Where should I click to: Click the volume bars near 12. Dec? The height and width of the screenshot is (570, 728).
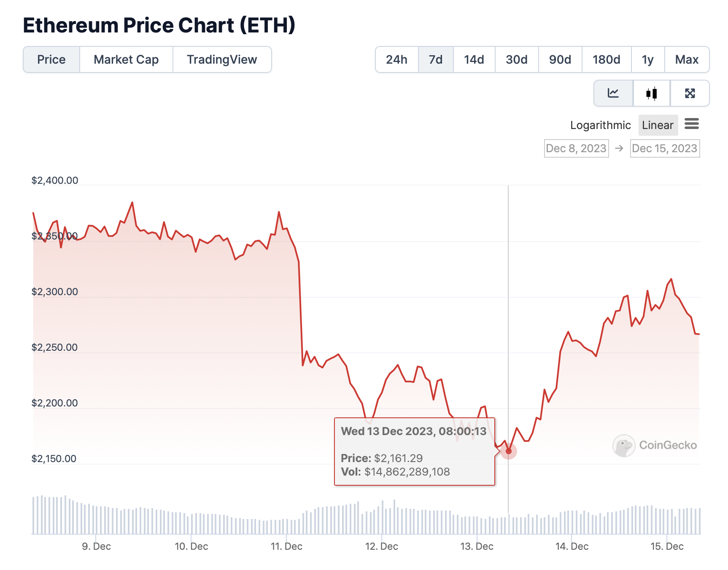tap(382, 518)
